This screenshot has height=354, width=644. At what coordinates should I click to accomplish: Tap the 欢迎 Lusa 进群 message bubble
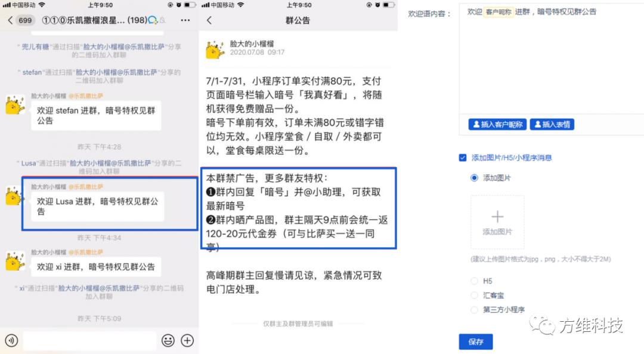pos(98,207)
